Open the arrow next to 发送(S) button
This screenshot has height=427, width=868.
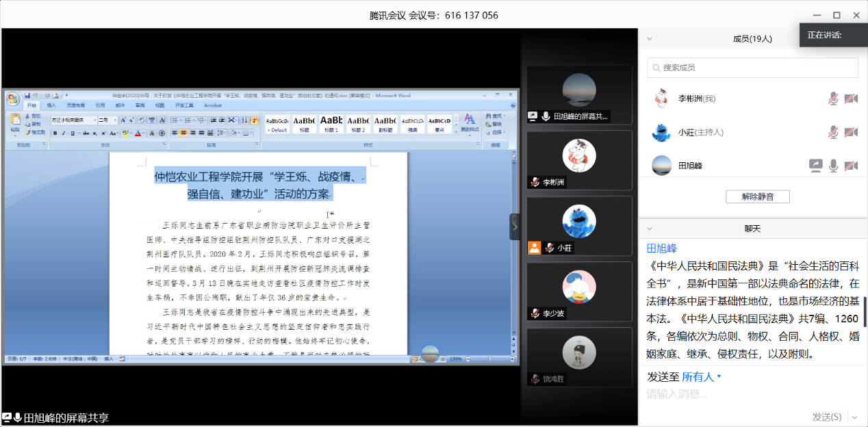[x=854, y=417]
